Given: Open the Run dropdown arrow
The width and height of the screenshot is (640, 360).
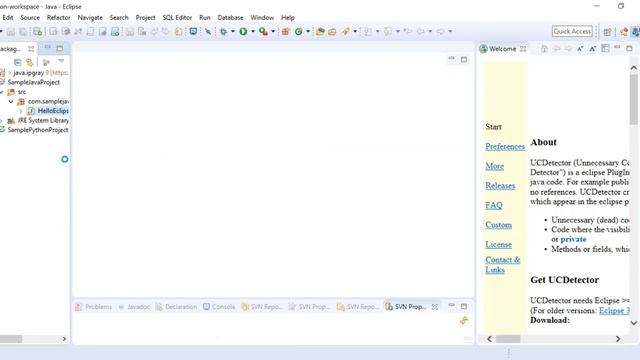Looking at the screenshot, I should tap(253, 31).
